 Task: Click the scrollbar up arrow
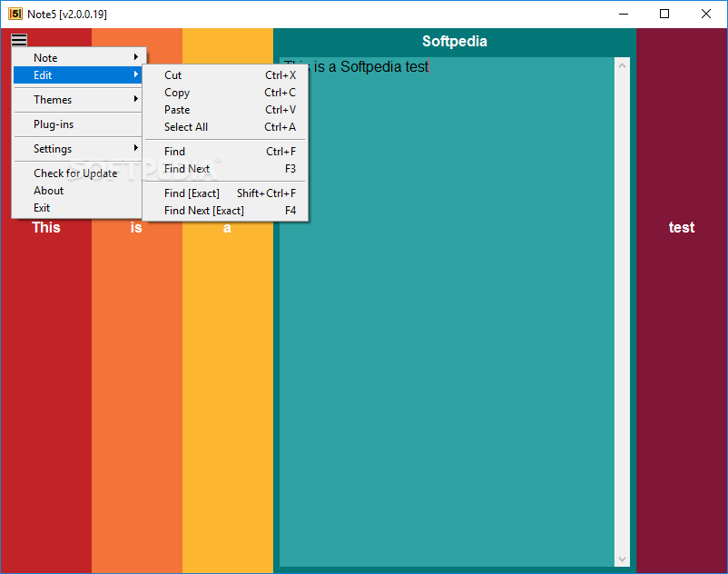[x=622, y=66]
